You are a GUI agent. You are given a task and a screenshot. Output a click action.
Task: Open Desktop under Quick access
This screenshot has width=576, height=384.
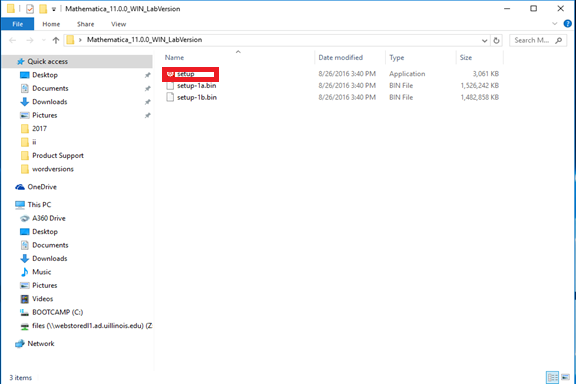(45, 75)
